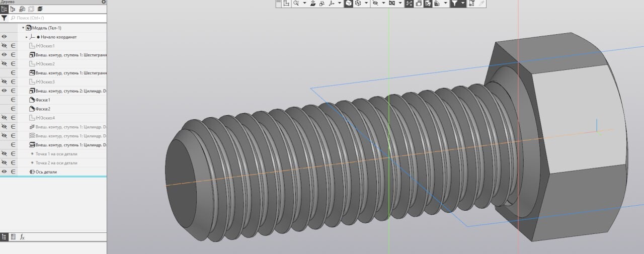Viewport: 644px width, 254px height.
Task: Click the eye-with-frame icon in view toolbar
Action: pos(391,3)
